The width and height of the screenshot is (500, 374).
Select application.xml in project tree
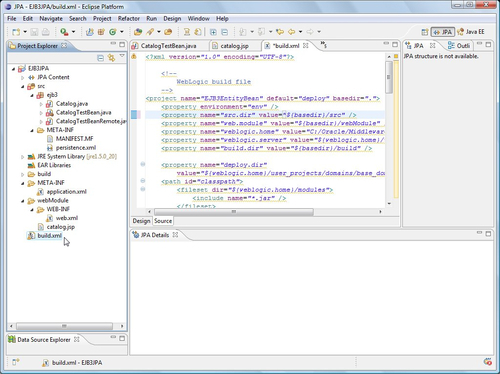[x=66, y=192]
